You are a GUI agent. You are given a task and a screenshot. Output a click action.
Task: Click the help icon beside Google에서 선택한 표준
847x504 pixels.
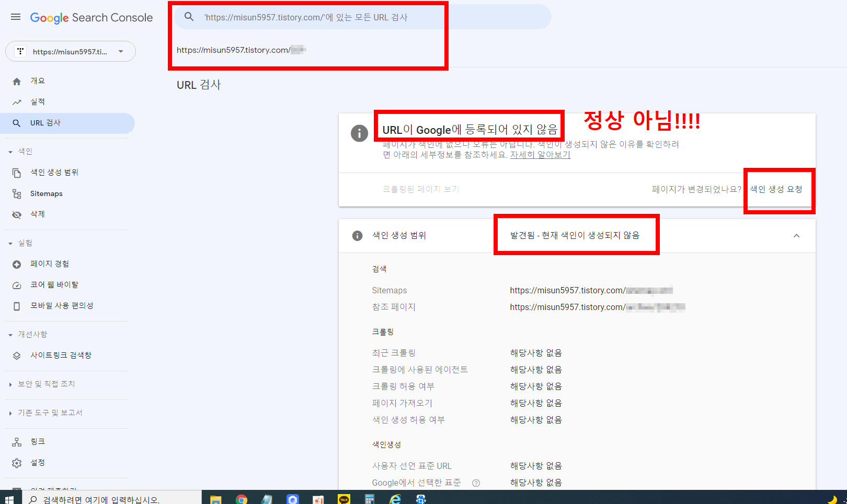coord(476,483)
